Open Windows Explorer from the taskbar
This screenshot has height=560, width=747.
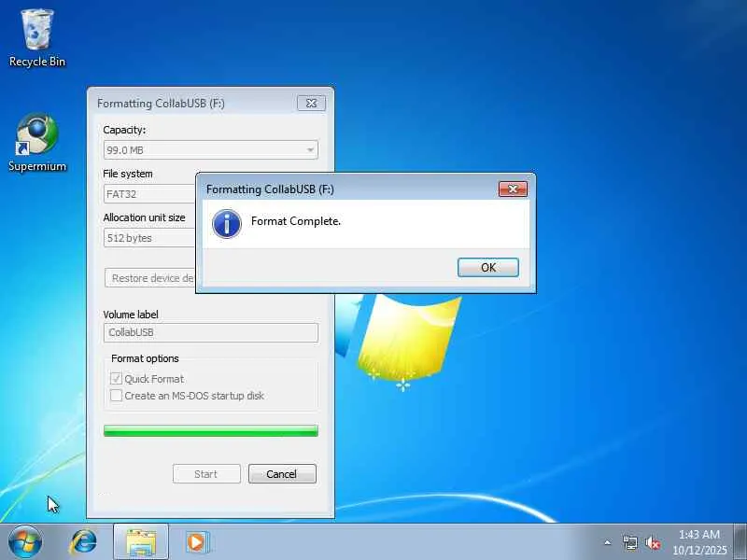coord(141,542)
